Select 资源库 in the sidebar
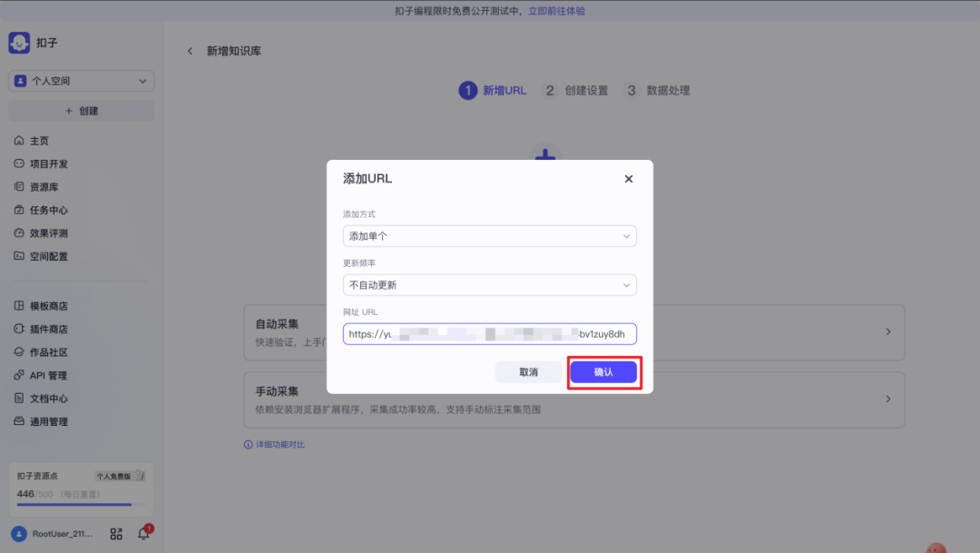 (44, 187)
